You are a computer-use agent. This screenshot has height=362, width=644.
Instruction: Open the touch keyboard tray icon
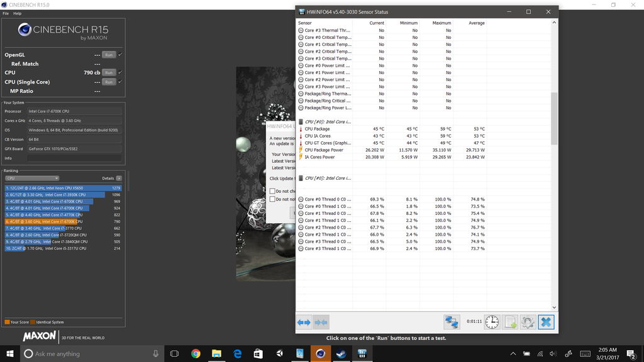tap(585, 353)
